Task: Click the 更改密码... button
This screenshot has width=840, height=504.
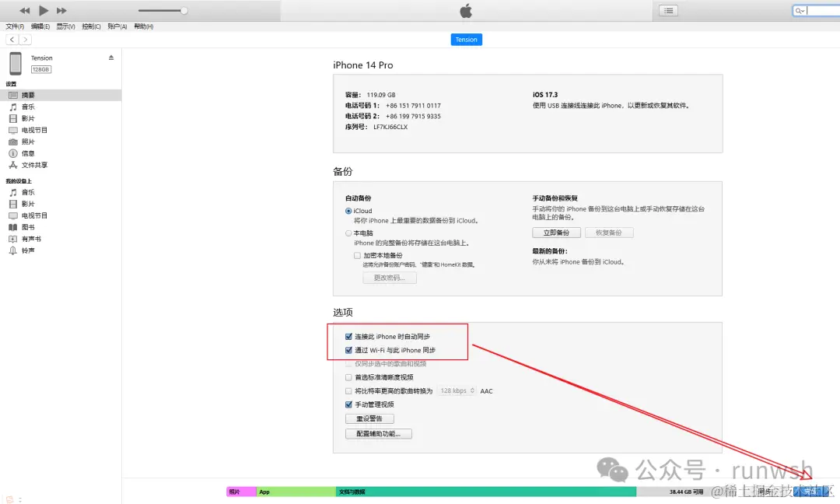Action: 390,278
